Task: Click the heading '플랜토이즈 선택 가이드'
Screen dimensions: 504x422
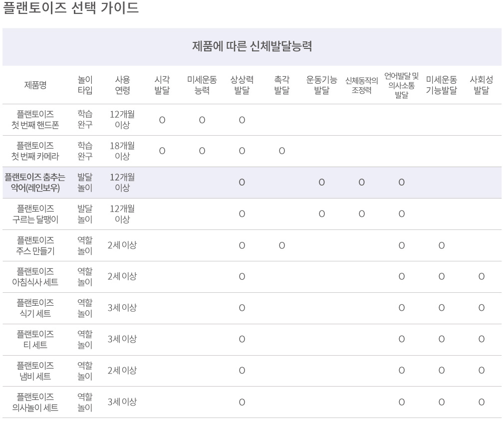Action: (x=71, y=7)
